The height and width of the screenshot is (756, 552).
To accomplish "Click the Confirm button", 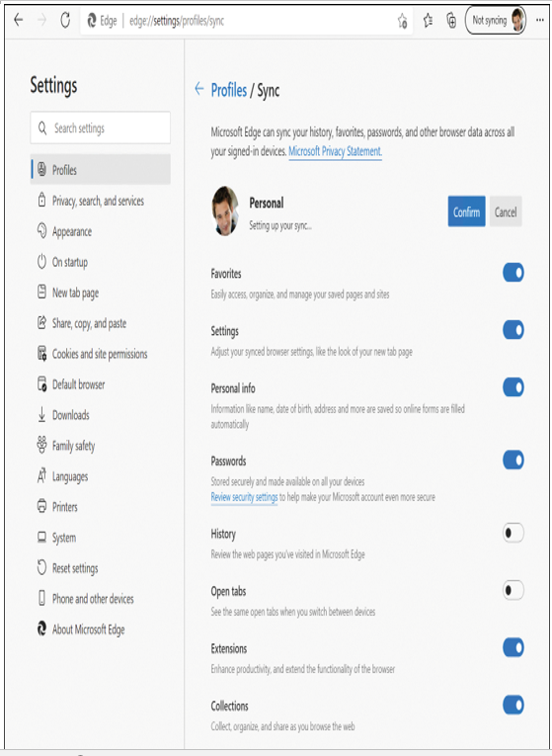I will [466, 211].
